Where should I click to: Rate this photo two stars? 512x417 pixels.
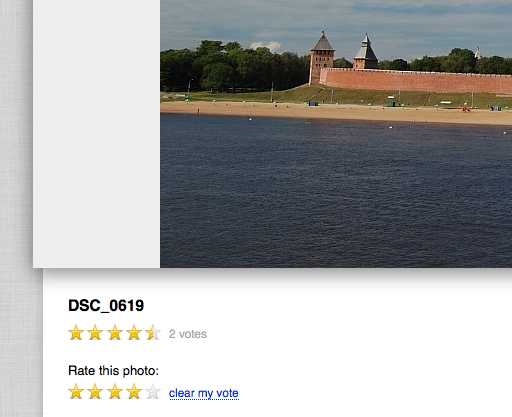click(95, 391)
